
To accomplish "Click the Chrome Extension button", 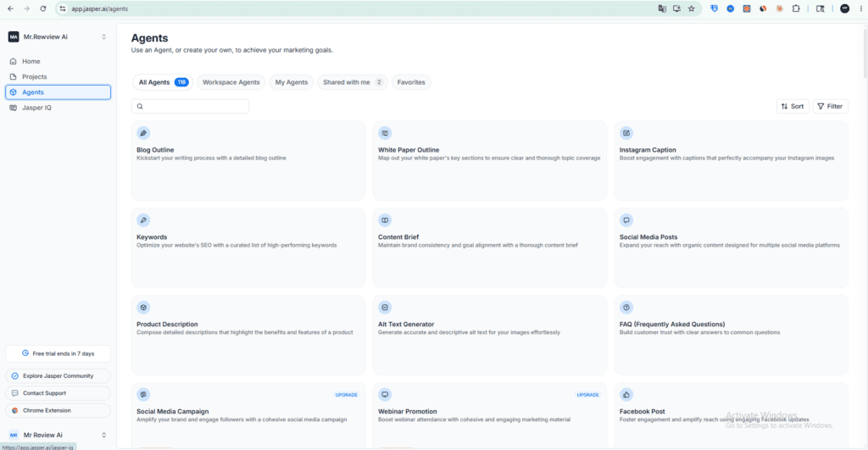I will tap(58, 411).
